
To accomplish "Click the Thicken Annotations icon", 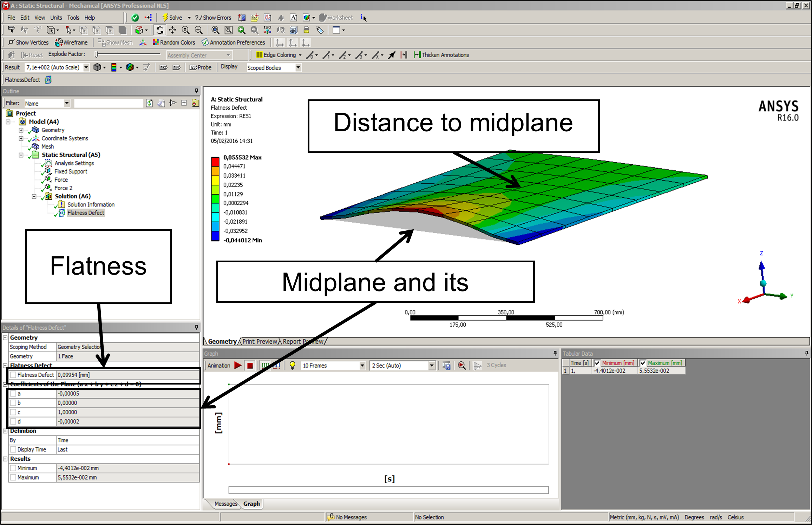I will coord(417,55).
